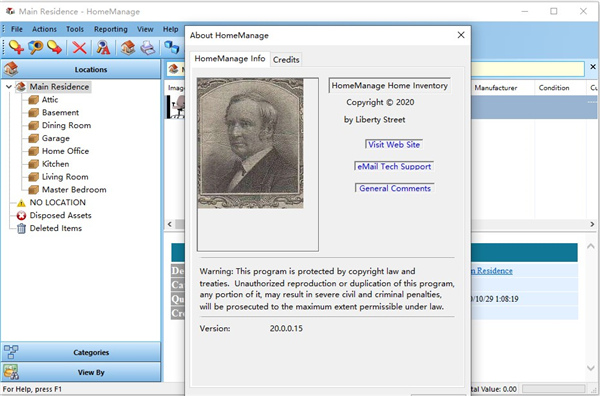Click the red X delete toolbar icon
Viewport: 600px width, 396px height.
tap(80, 48)
